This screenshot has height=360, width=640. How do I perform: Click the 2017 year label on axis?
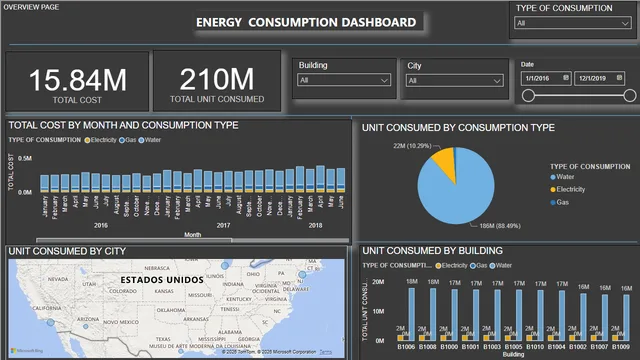point(223,225)
